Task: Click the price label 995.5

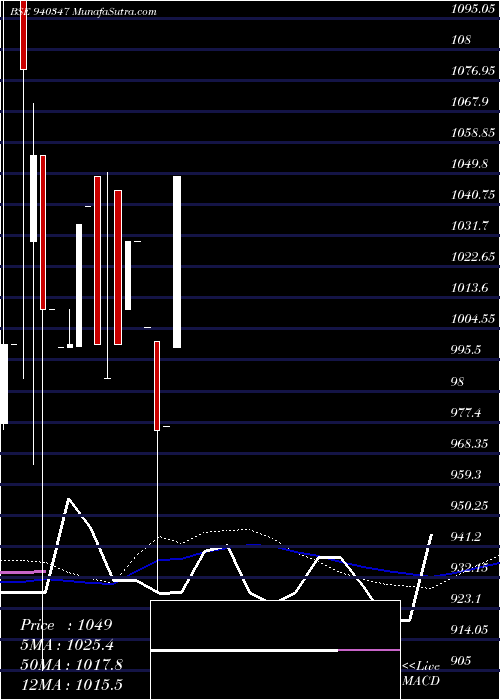Action: point(467,350)
